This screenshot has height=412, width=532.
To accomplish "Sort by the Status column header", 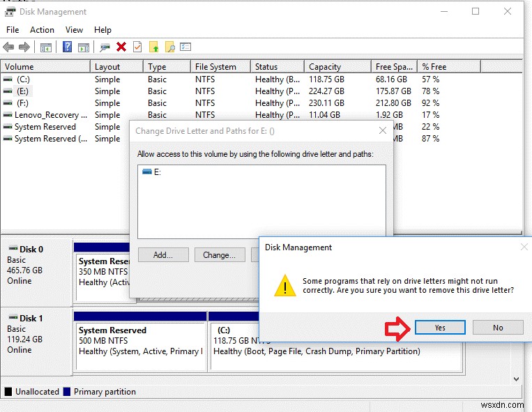I will (x=278, y=67).
